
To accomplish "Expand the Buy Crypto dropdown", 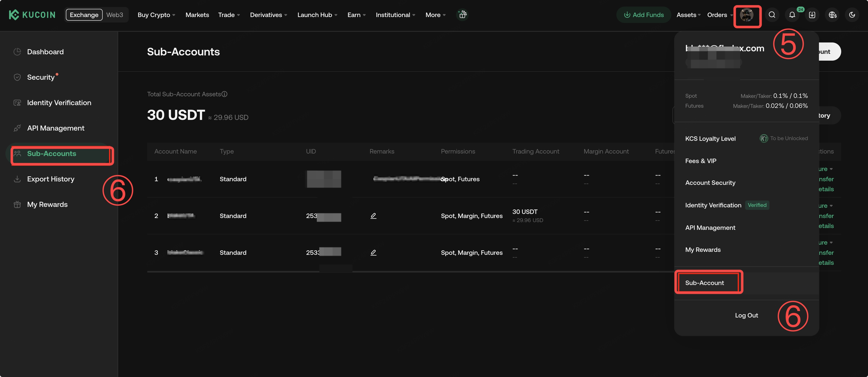I will click(x=156, y=15).
